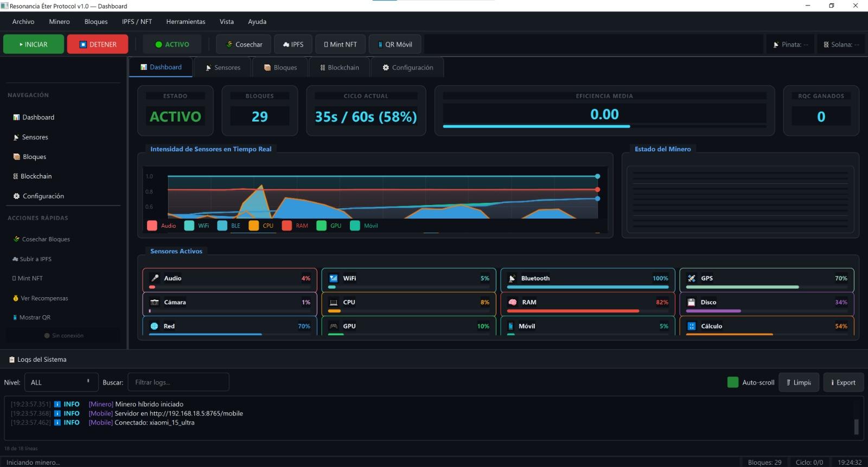Click Ver Recompensas quick action

(x=44, y=298)
